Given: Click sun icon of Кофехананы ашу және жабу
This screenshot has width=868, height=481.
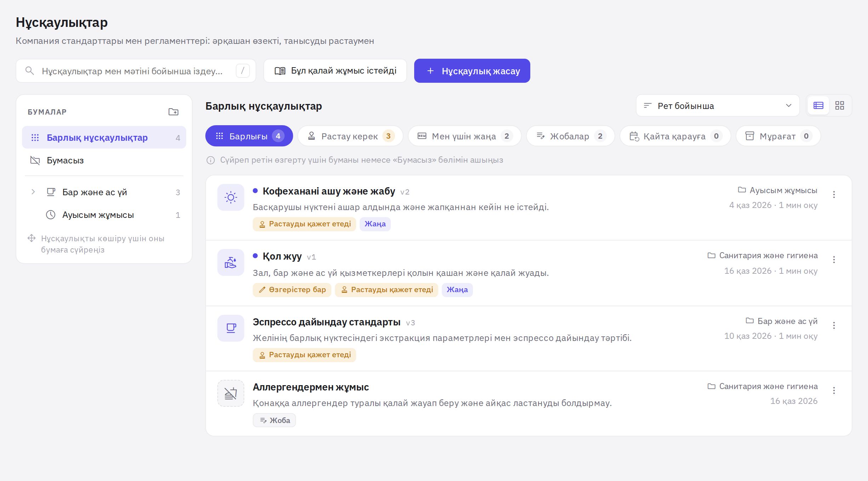Looking at the screenshot, I should (230, 197).
